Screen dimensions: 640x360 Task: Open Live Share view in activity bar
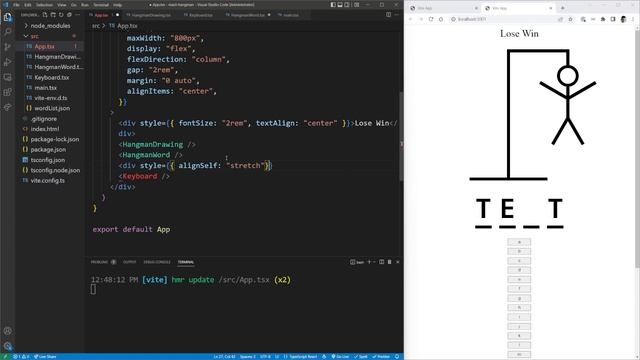(x=7, y=107)
